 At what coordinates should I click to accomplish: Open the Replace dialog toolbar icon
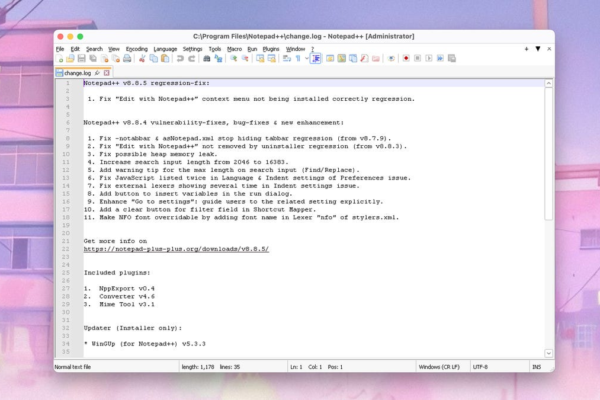(218, 59)
